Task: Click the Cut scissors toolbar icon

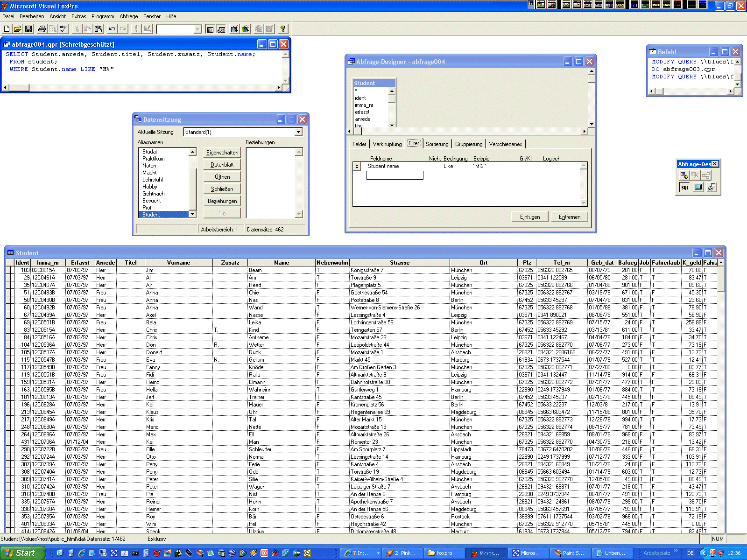Action: tap(77, 29)
